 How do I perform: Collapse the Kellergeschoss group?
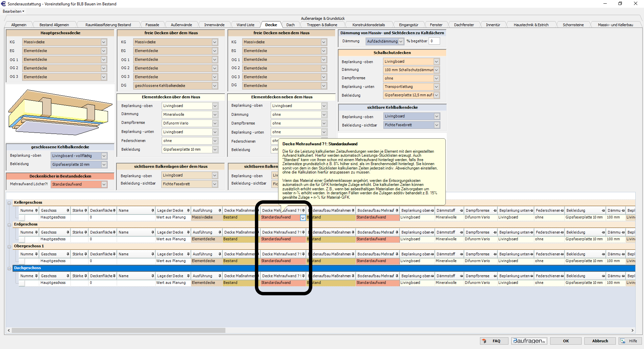(9, 203)
